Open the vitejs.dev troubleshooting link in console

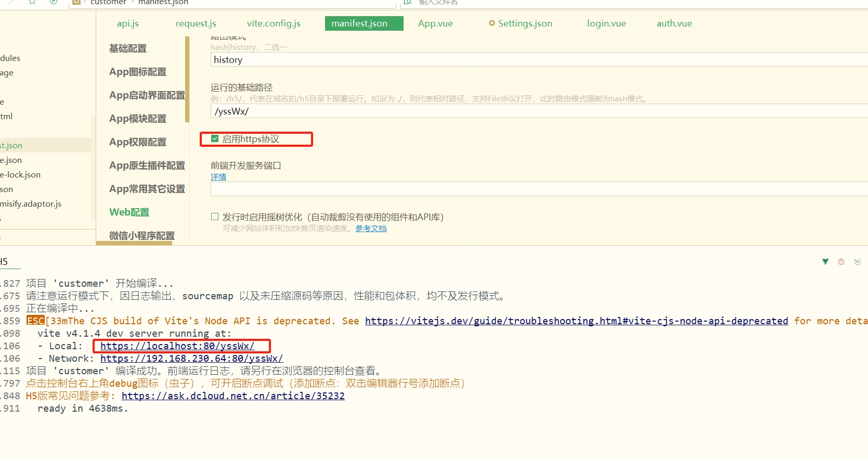click(x=576, y=321)
